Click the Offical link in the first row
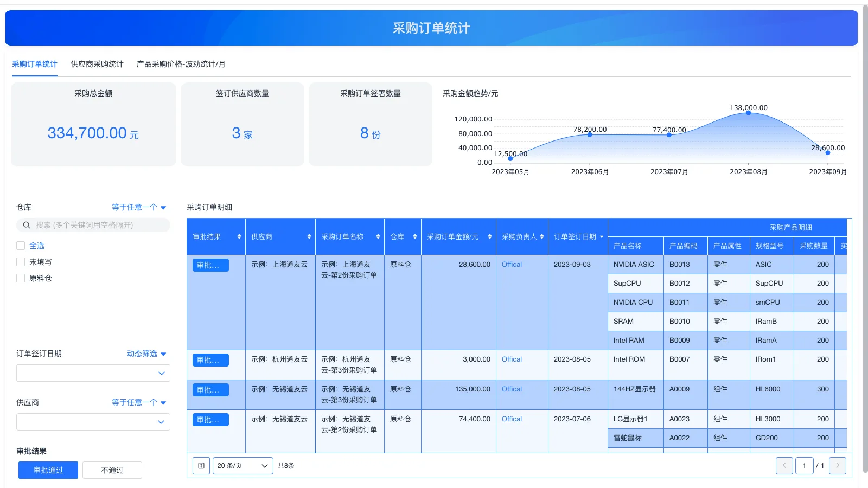Screen dimensions: 868x488 [x=511, y=264]
